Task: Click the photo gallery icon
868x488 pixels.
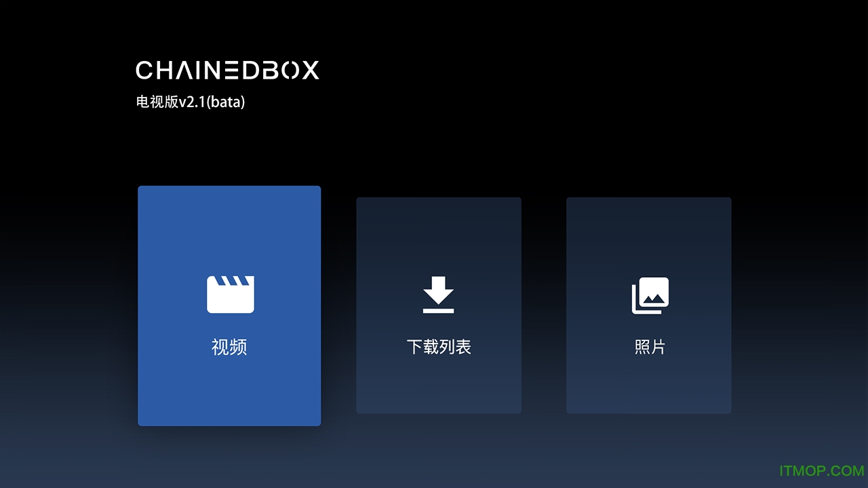Action: tap(650, 296)
